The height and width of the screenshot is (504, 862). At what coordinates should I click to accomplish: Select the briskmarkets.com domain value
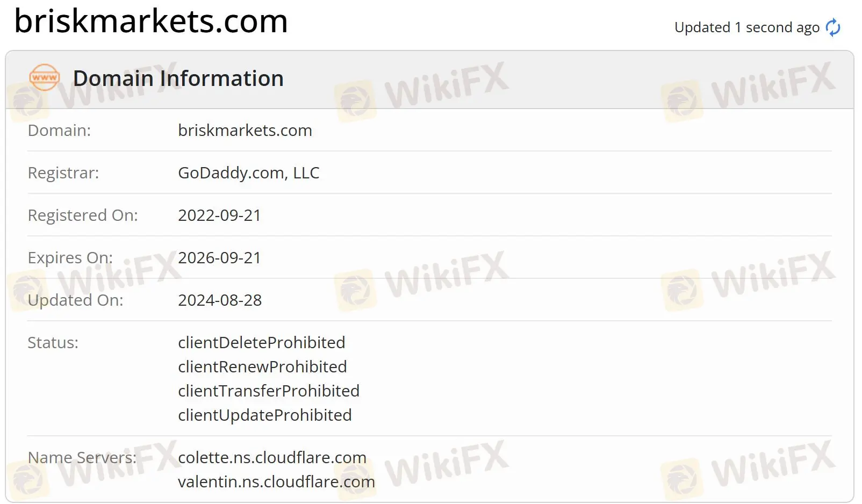(x=245, y=131)
